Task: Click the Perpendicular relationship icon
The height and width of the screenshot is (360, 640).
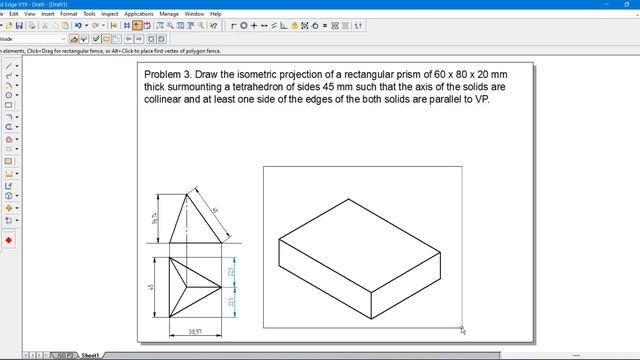Action: coord(284,26)
